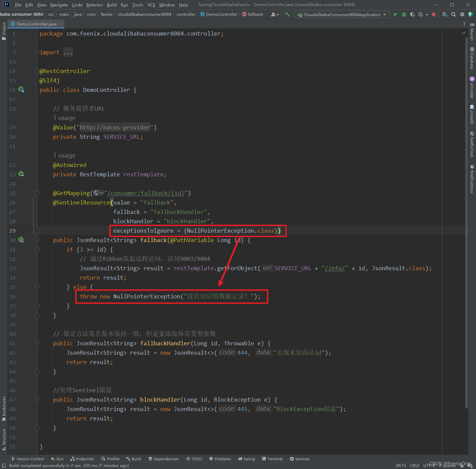Run CloudalibabaConsumer8084Application with the green play icon
Screen dimensions: 476x469
[x=395, y=14]
